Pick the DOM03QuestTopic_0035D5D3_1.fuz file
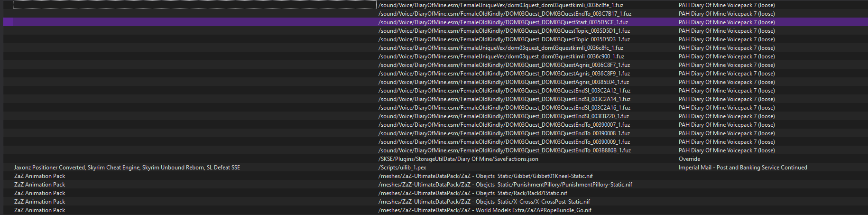This screenshot has height=215, width=868. pyautogui.click(x=504, y=39)
